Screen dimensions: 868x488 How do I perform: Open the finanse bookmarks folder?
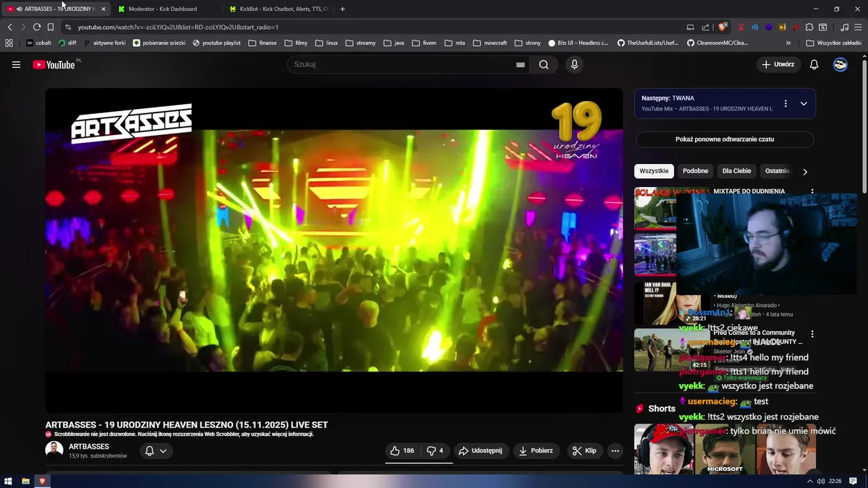[x=262, y=43]
